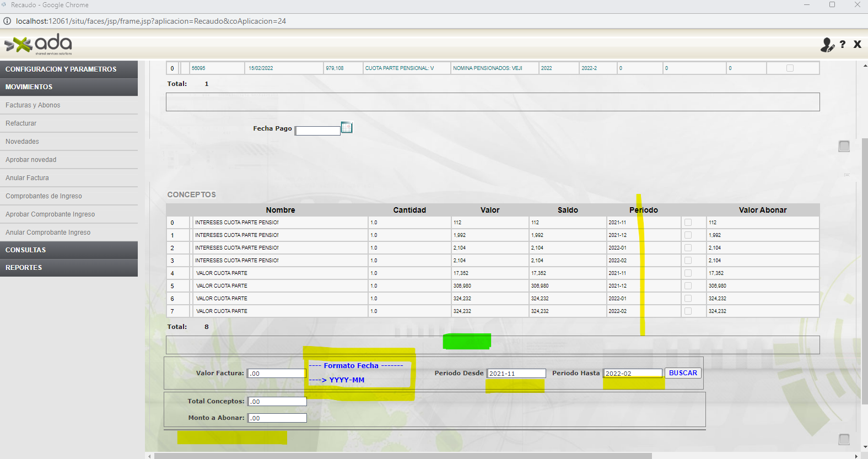Screen dimensions: 868x459
Task: Open the help question mark icon
Action: (x=842, y=45)
